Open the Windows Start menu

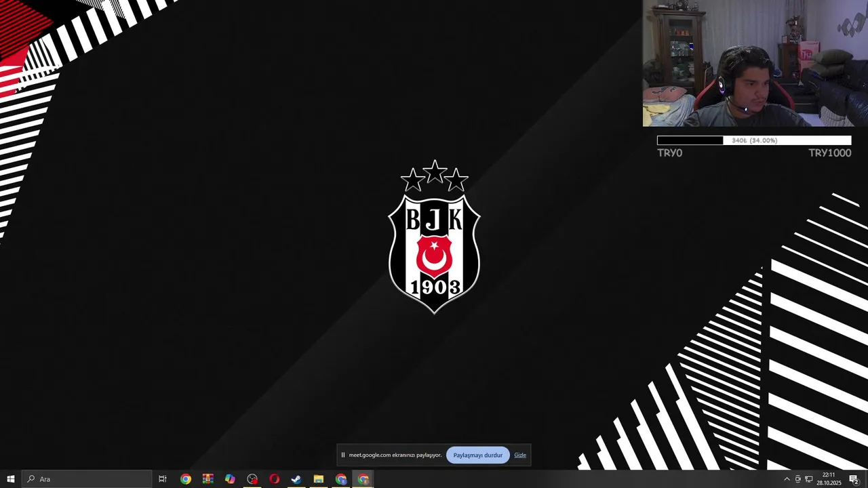point(10,479)
